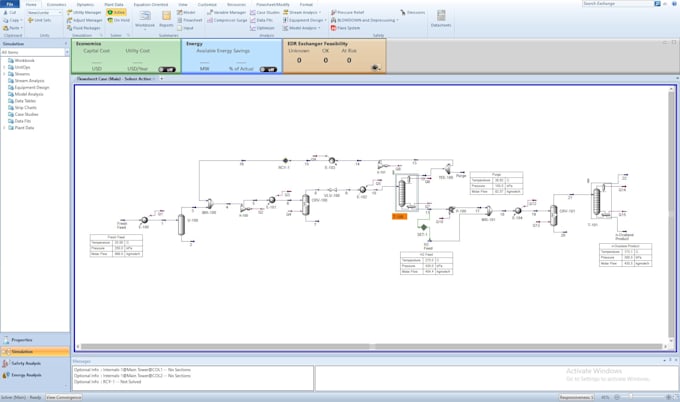Select the E-108 block on flowsheet

[399, 215]
